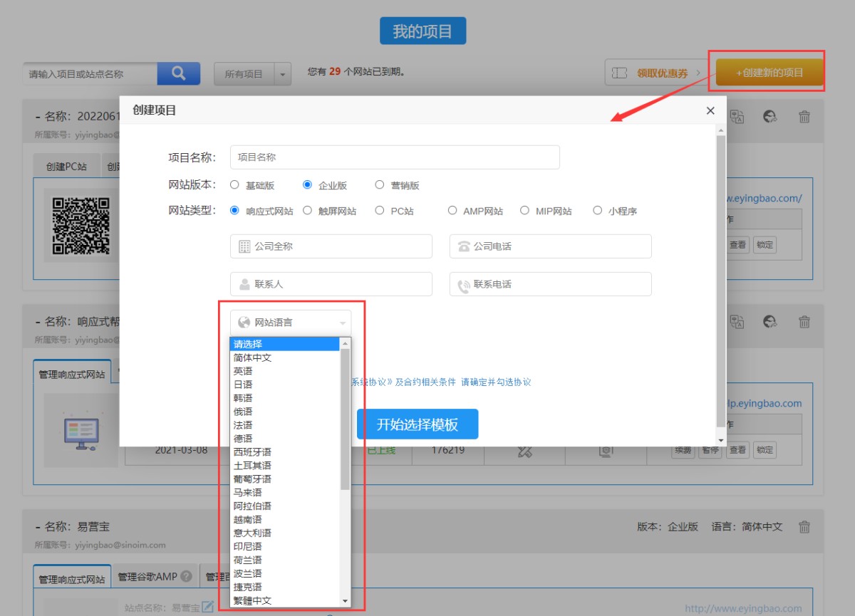The height and width of the screenshot is (616, 855).
Task: Close the 创建项目 dialog with X
Action: click(x=710, y=110)
